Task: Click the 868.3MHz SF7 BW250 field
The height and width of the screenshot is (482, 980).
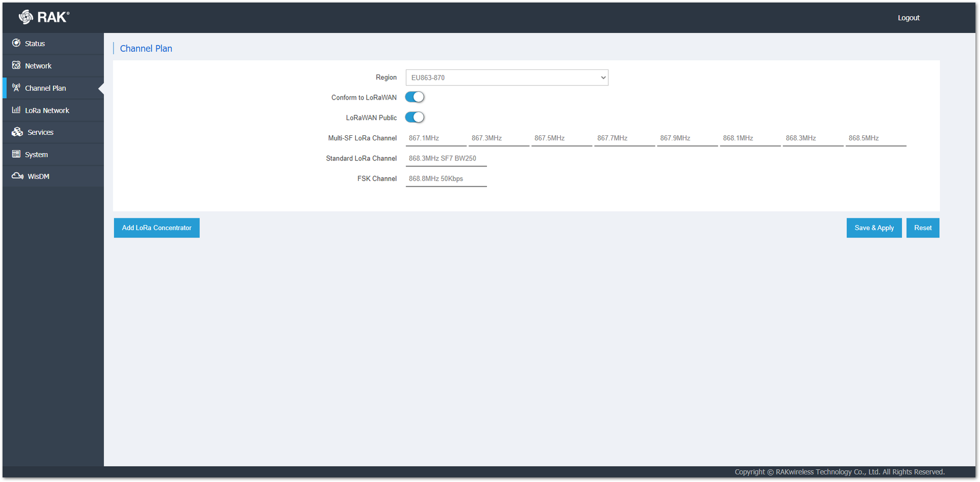Action: click(446, 159)
